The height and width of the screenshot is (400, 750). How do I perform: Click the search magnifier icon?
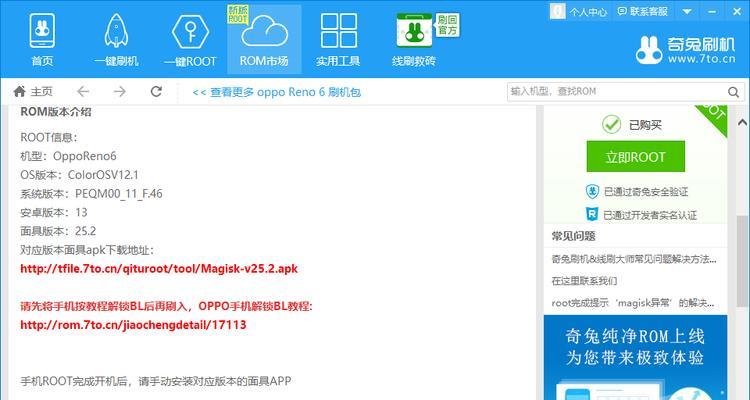point(734,92)
